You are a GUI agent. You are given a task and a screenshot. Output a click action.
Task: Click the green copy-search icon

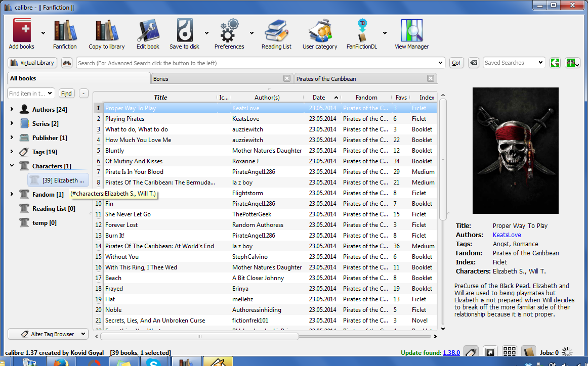coord(555,63)
